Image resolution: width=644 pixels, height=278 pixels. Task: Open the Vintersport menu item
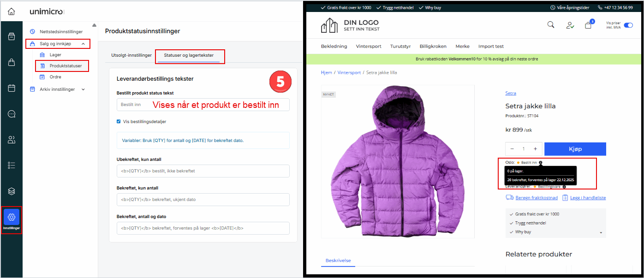(368, 46)
